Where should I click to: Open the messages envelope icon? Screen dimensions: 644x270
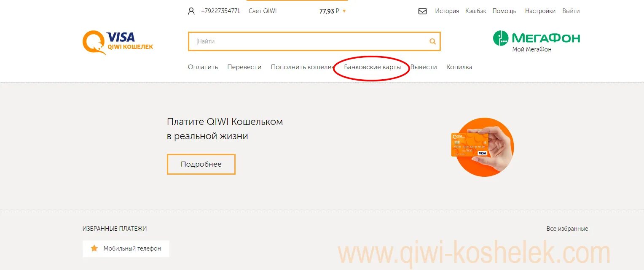(x=422, y=11)
